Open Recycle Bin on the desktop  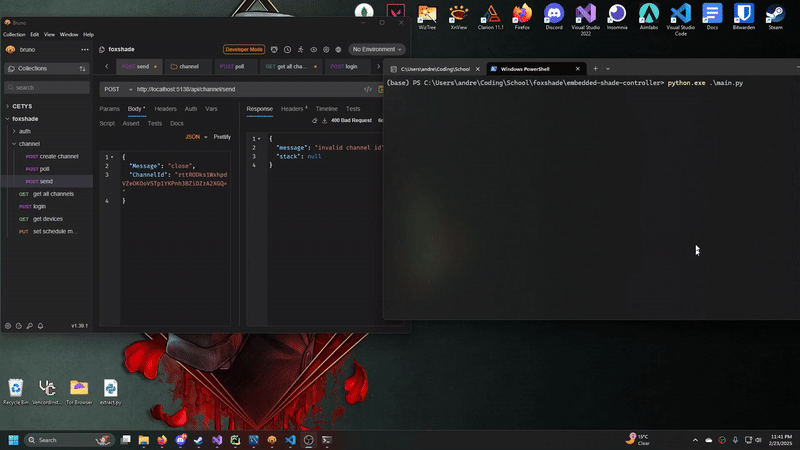(x=15, y=392)
